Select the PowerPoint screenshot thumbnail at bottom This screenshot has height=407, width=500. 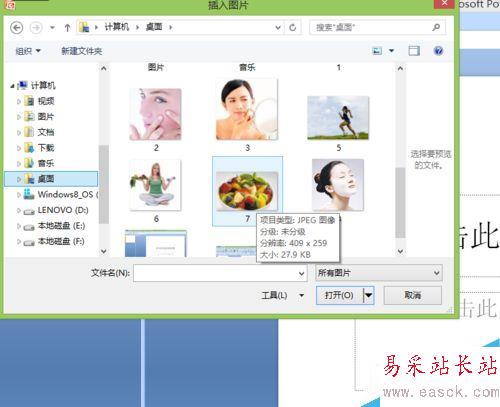[156, 243]
